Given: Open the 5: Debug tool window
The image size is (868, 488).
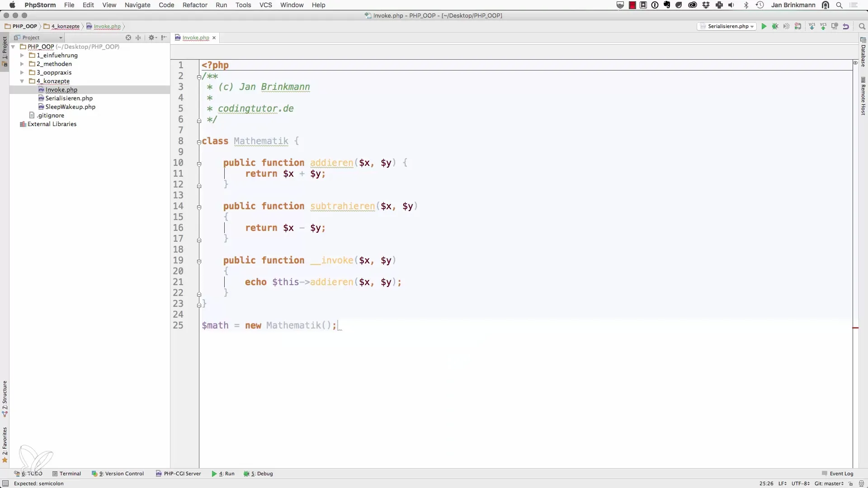Looking at the screenshot, I should pos(258,474).
